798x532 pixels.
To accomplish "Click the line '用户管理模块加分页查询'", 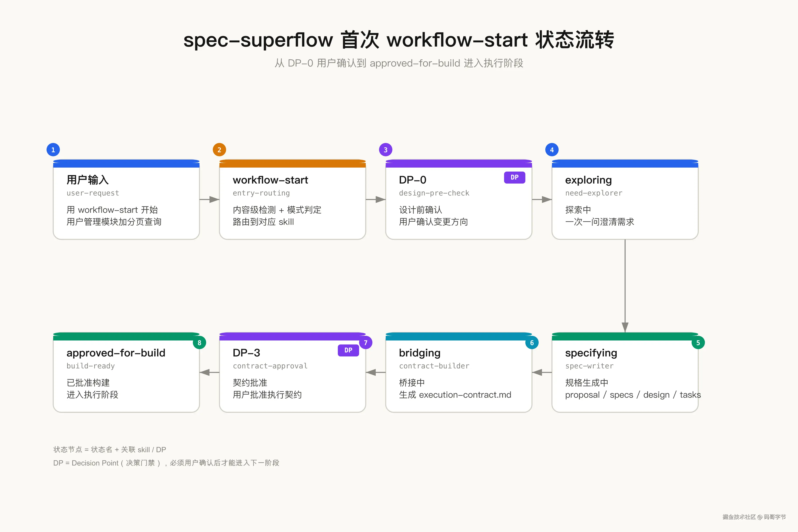I will (114, 221).
